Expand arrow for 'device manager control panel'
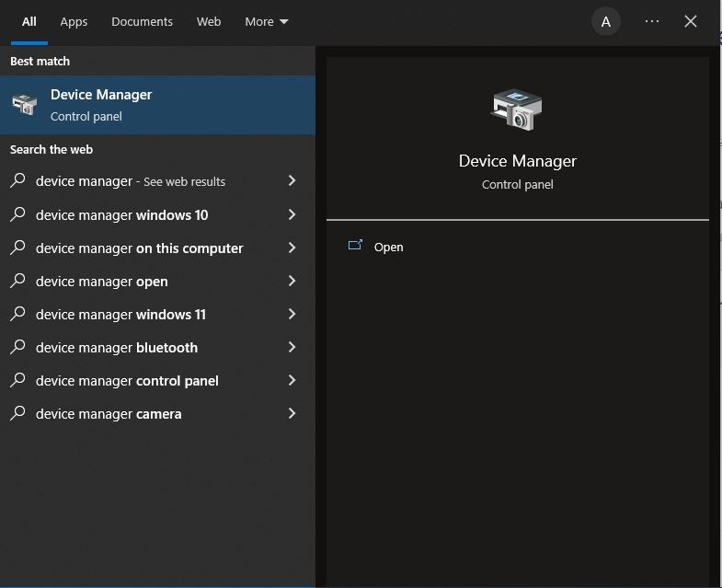 [292, 380]
